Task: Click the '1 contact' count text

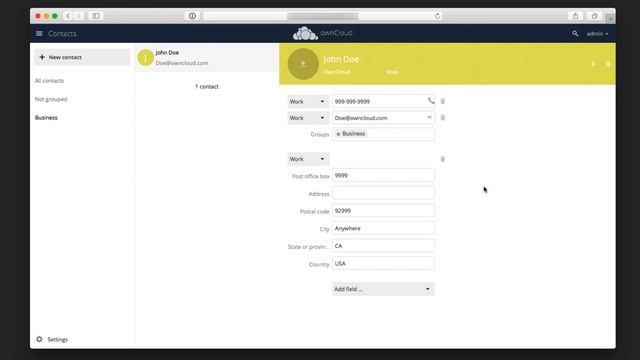Action: pos(207,87)
